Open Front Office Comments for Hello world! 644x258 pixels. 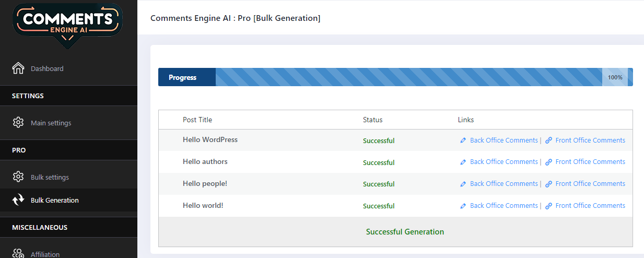point(590,205)
